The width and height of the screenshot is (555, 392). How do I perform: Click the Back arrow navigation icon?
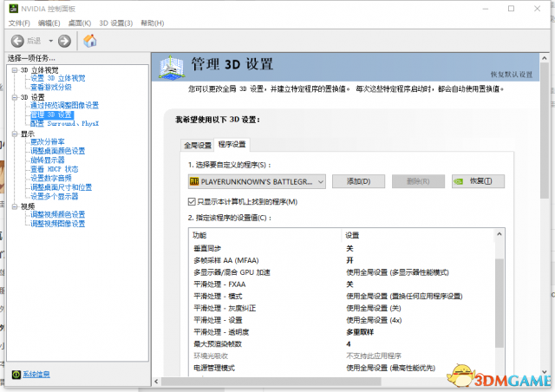17,41
